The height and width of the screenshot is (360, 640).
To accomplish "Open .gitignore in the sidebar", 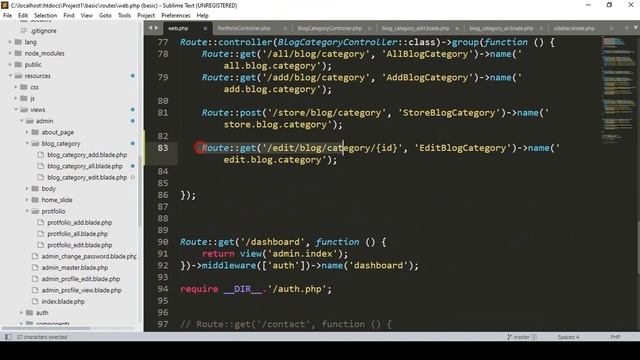I will pyautogui.click(x=43, y=31).
